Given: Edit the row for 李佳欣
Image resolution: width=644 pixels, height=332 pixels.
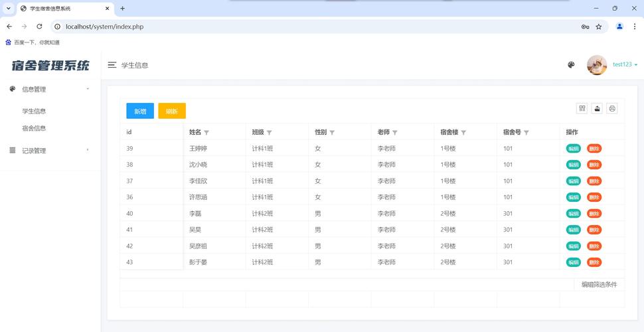Looking at the screenshot, I should 574,181.
